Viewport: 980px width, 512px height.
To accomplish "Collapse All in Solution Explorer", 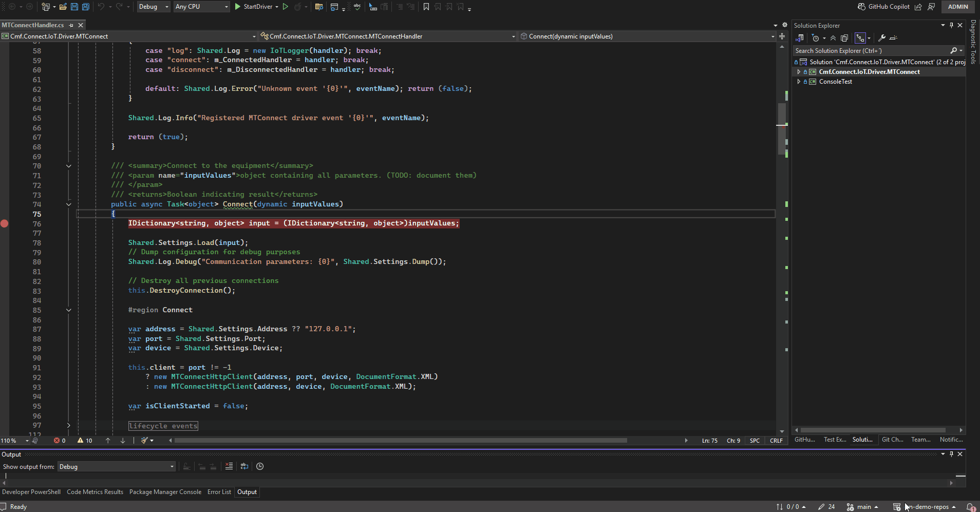I will [833, 38].
